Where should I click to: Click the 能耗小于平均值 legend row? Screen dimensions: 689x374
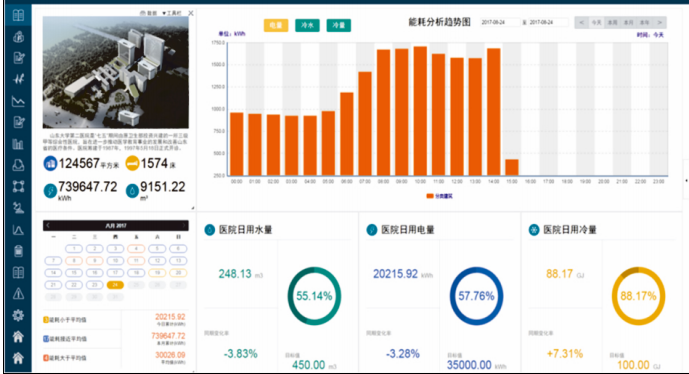pyautogui.click(x=65, y=320)
